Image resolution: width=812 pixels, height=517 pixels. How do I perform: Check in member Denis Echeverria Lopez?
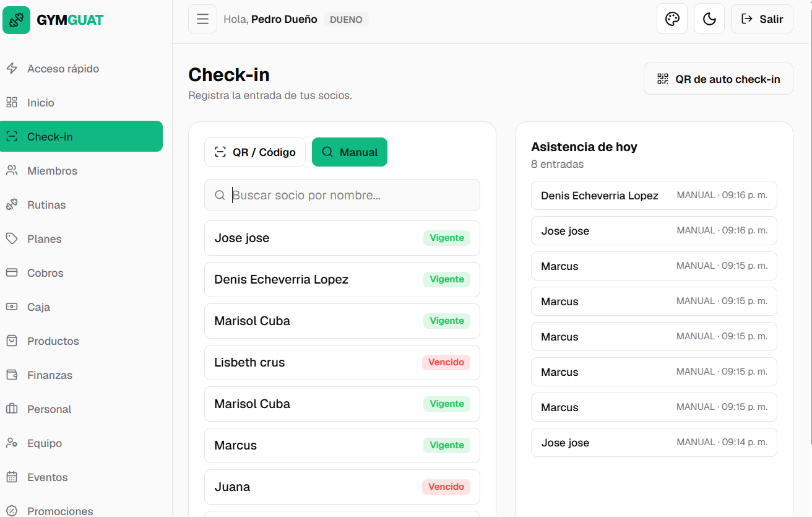(x=342, y=279)
